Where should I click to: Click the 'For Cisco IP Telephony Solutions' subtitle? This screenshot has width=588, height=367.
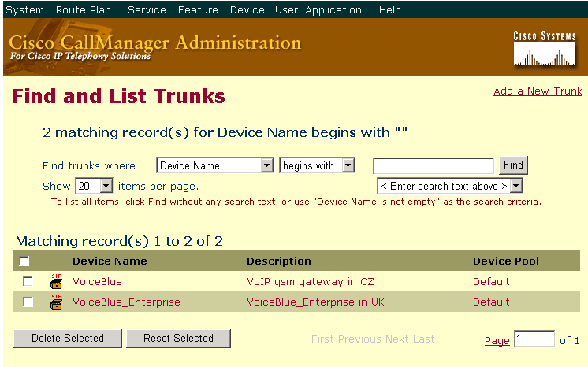[80, 56]
